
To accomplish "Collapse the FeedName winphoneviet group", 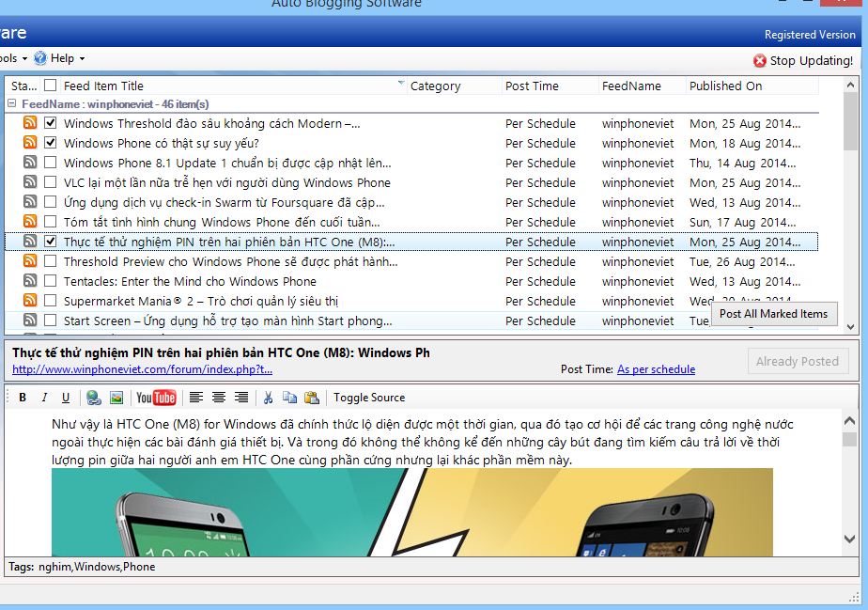I will coord(11,103).
